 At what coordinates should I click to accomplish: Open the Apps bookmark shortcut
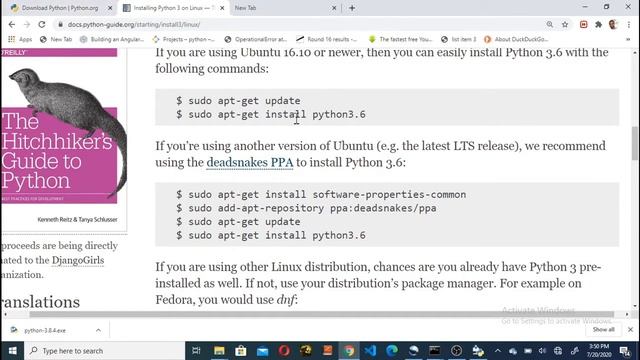coord(20,39)
